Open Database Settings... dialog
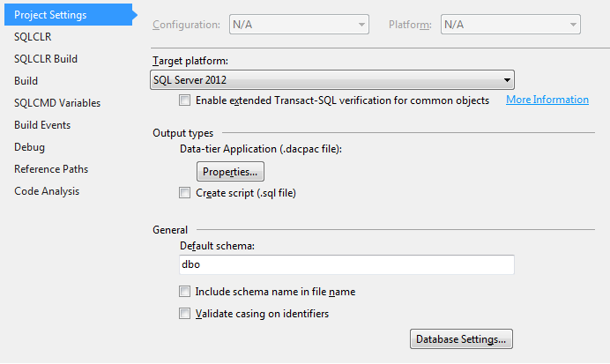This screenshot has height=364, width=610. pyautogui.click(x=461, y=339)
